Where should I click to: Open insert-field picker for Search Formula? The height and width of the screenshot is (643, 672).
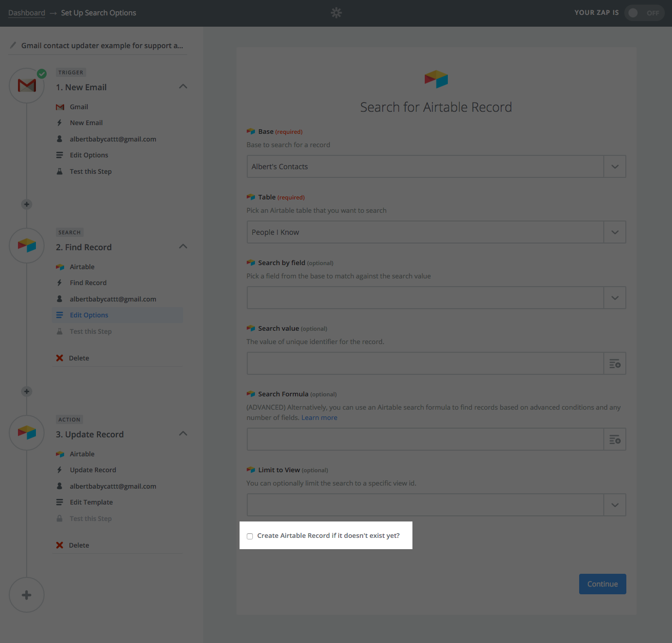coord(615,439)
